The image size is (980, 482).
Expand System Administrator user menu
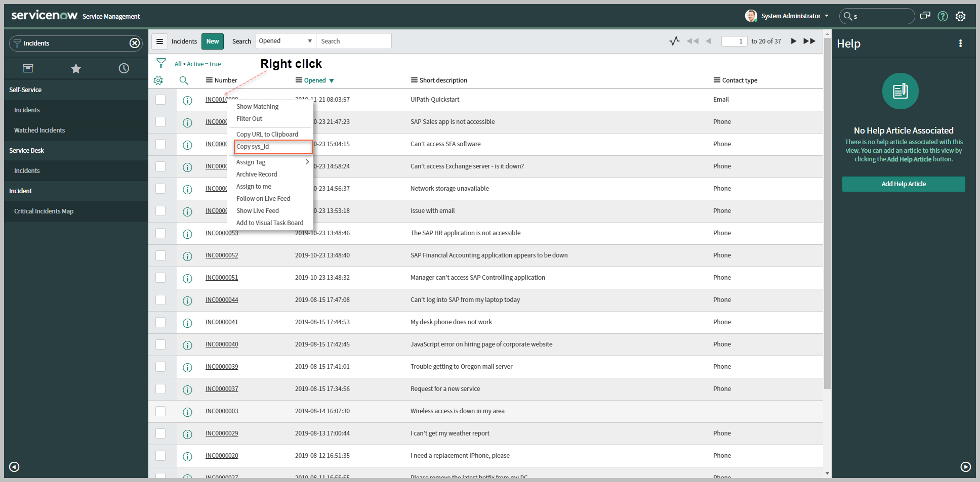[x=787, y=16]
